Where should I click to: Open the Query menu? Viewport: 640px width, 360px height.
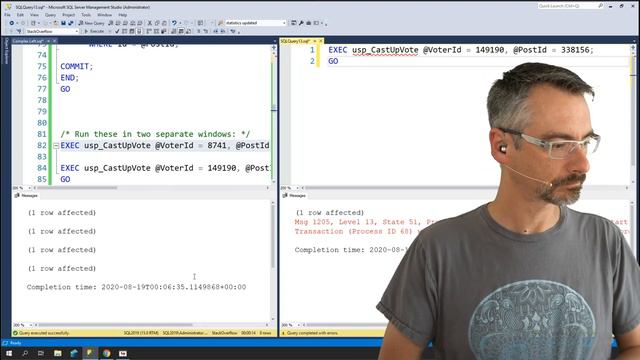coord(50,15)
